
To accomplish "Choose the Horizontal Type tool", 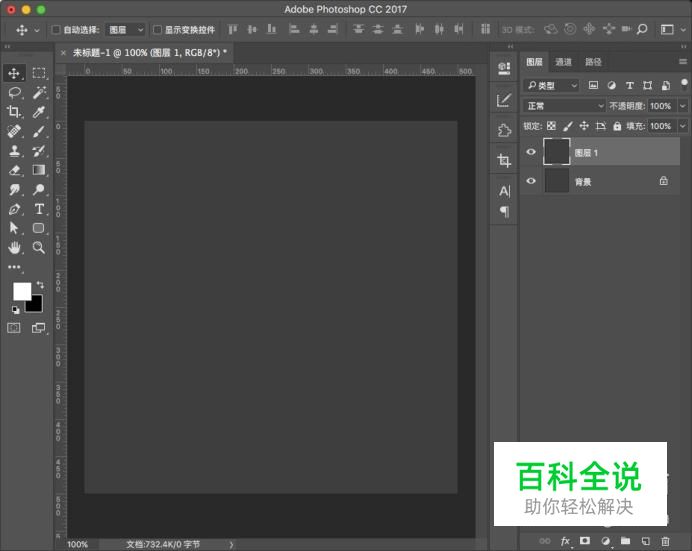I will [x=39, y=209].
